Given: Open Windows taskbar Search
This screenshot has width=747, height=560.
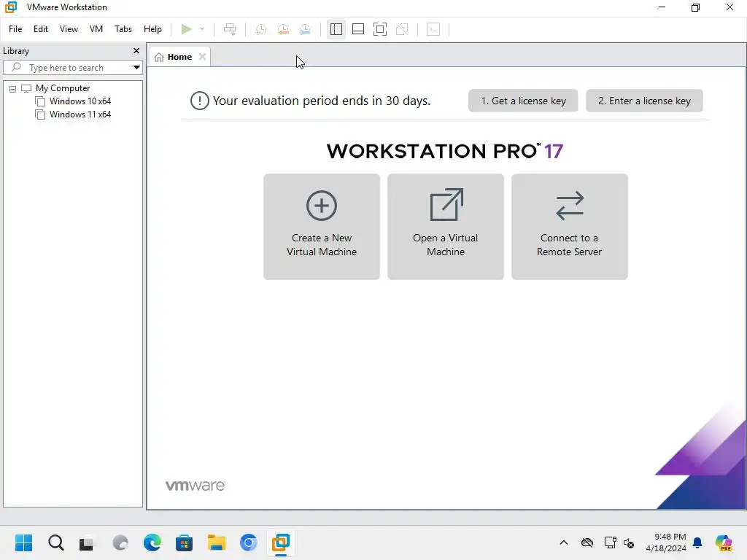Looking at the screenshot, I should tap(55, 542).
